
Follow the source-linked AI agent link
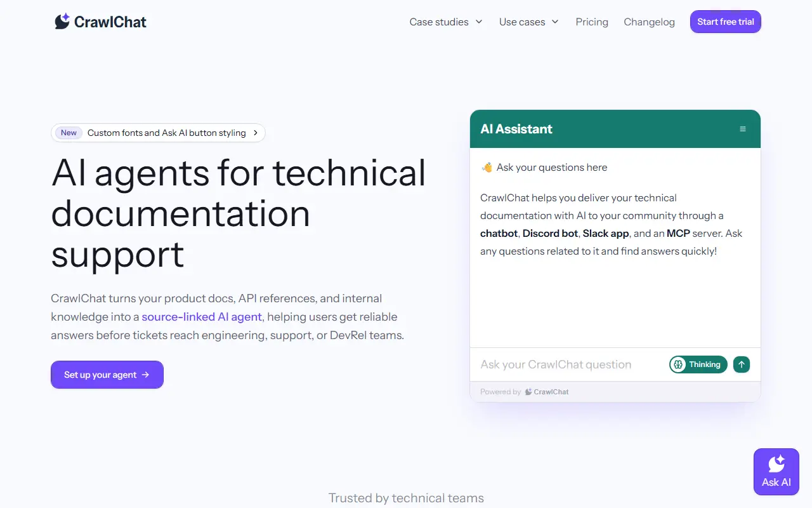pos(202,317)
